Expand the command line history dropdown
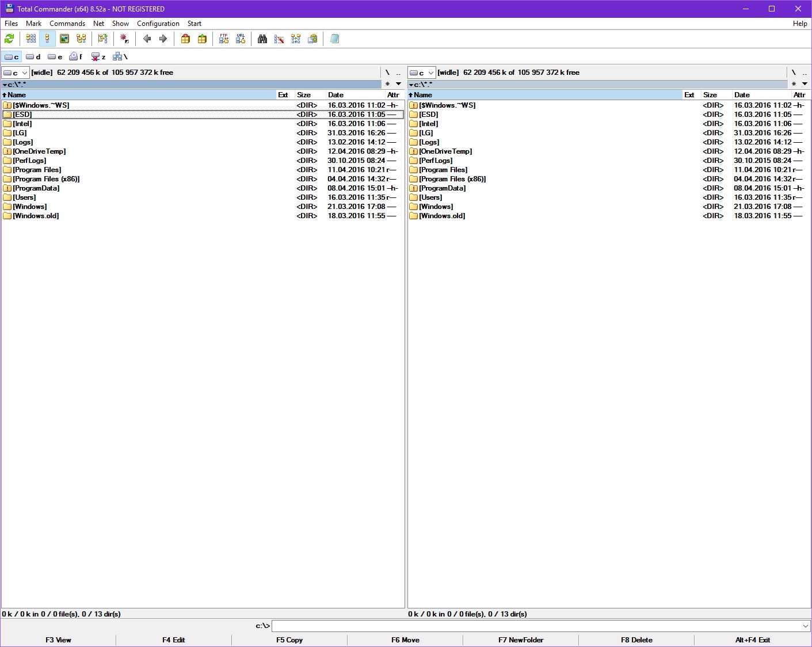This screenshot has width=812, height=647. tap(805, 626)
